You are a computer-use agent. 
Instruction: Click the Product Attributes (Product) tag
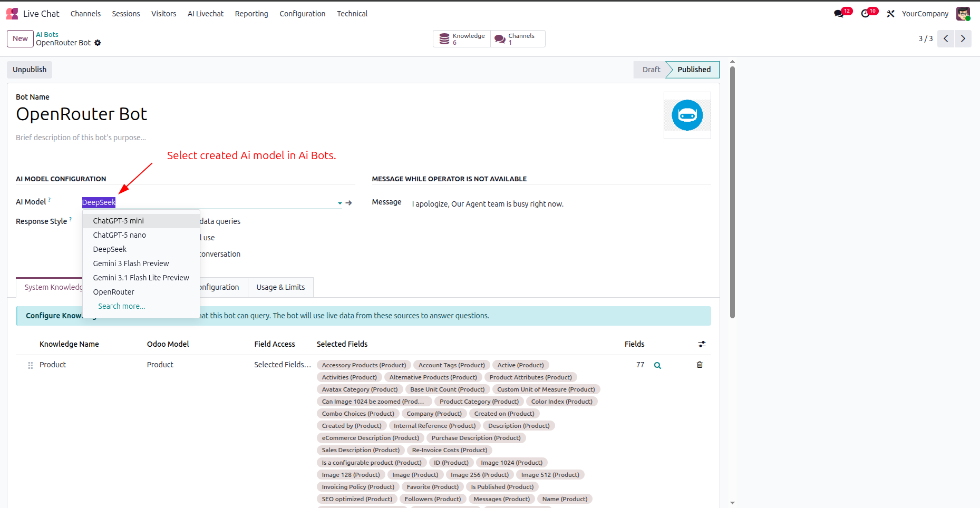pyautogui.click(x=531, y=377)
